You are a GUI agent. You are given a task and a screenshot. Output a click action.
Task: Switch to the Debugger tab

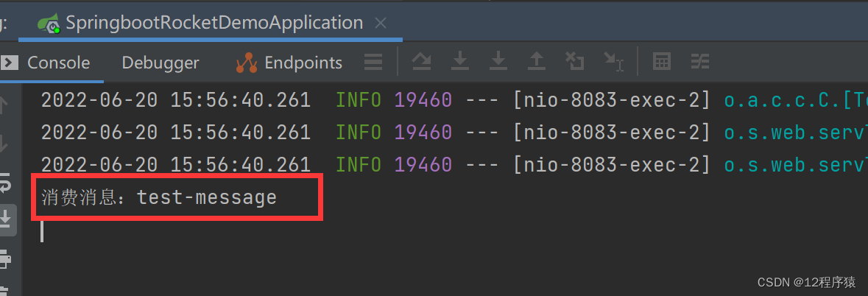click(x=160, y=63)
